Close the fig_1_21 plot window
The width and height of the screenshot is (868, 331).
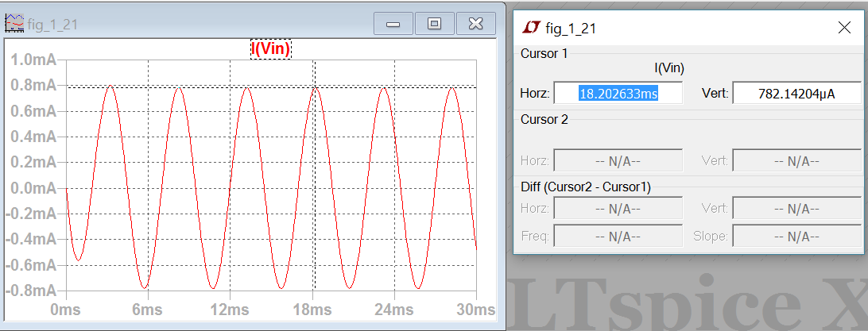(x=475, y=24)
